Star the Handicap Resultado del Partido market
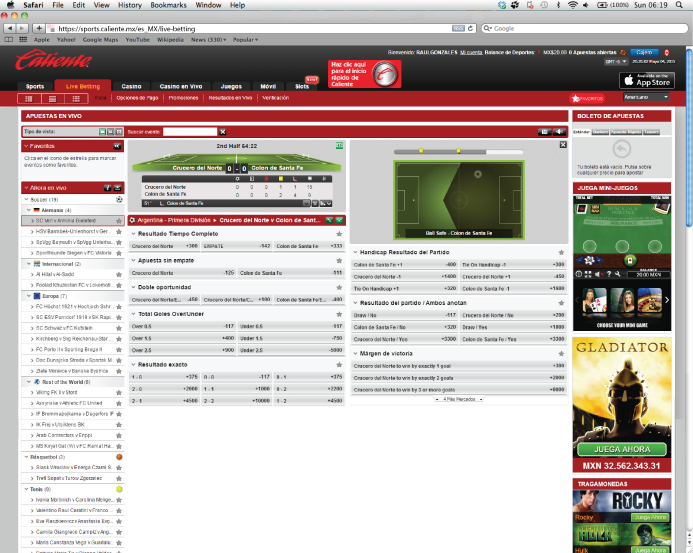Screen dimensions: 693x553 click(x=561, y=252)
